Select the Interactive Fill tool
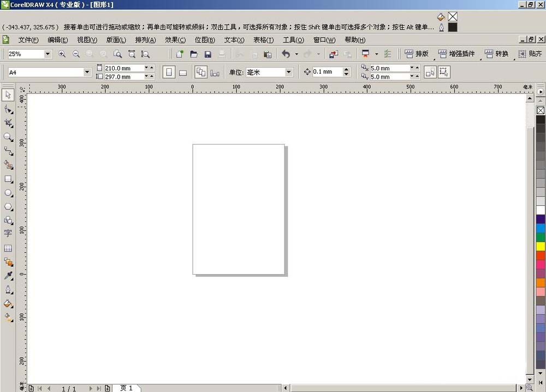 (x=8, y=317)
